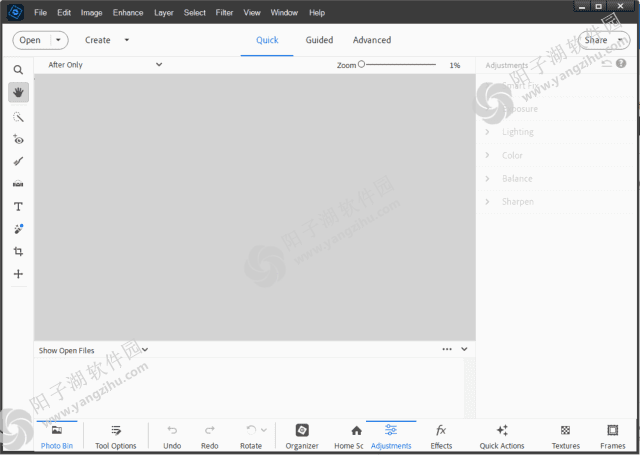
Task: Click the Zoom slider handle
Action: [x=361, y=64]
